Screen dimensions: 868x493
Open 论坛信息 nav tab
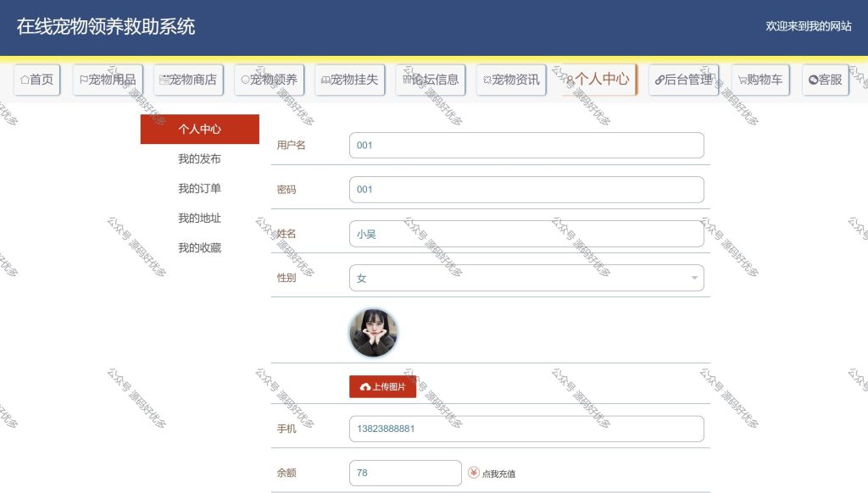tap(431, 80)
